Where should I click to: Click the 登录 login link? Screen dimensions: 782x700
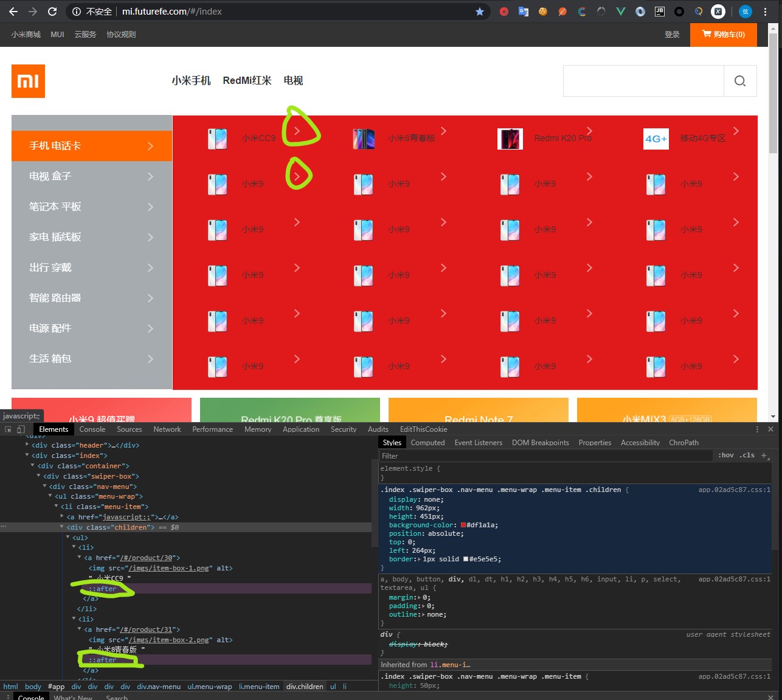coord(672,35)
